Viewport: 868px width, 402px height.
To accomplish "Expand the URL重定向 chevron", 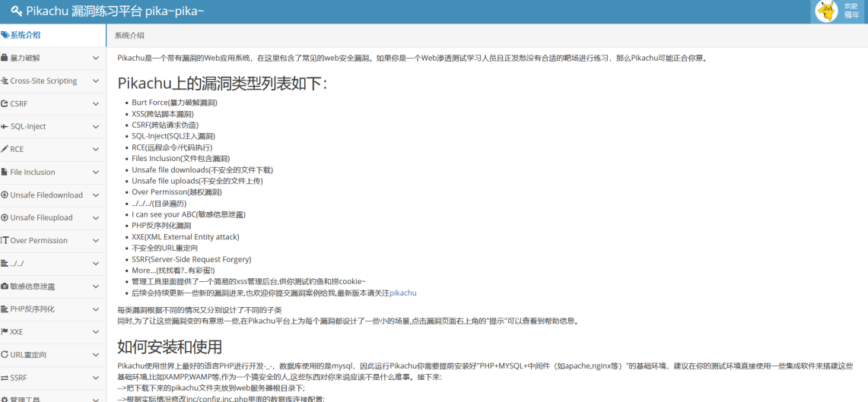I will [96, 354].
